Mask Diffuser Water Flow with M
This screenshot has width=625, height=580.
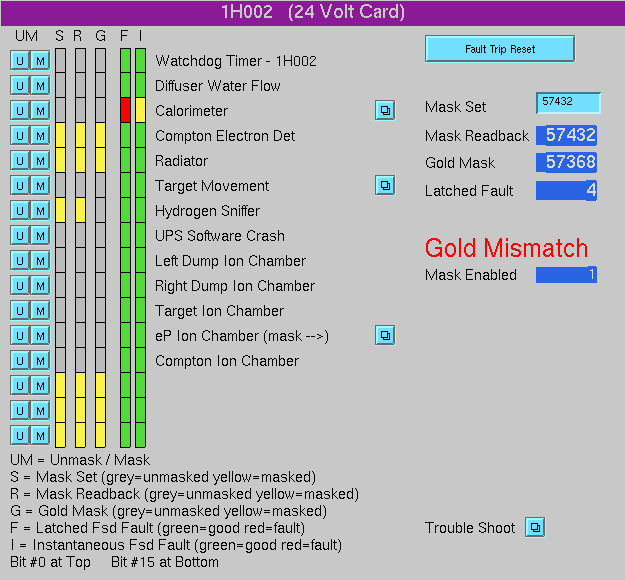click(x=40, y=86)
